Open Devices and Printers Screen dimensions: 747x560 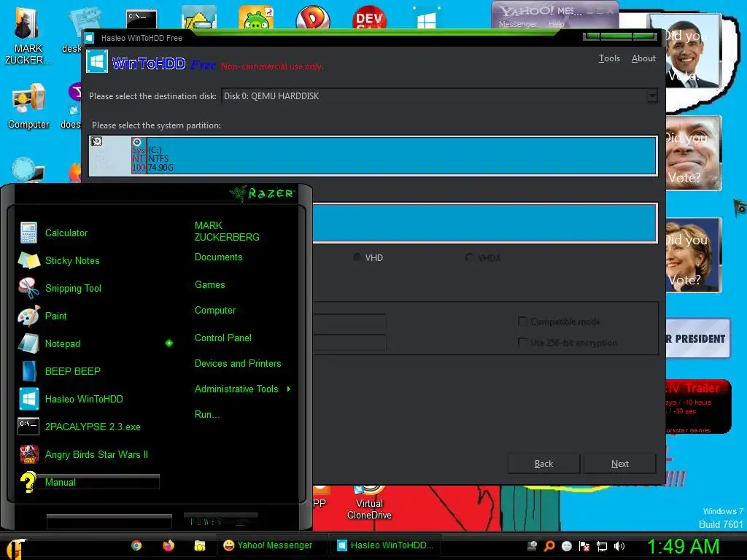238,363
